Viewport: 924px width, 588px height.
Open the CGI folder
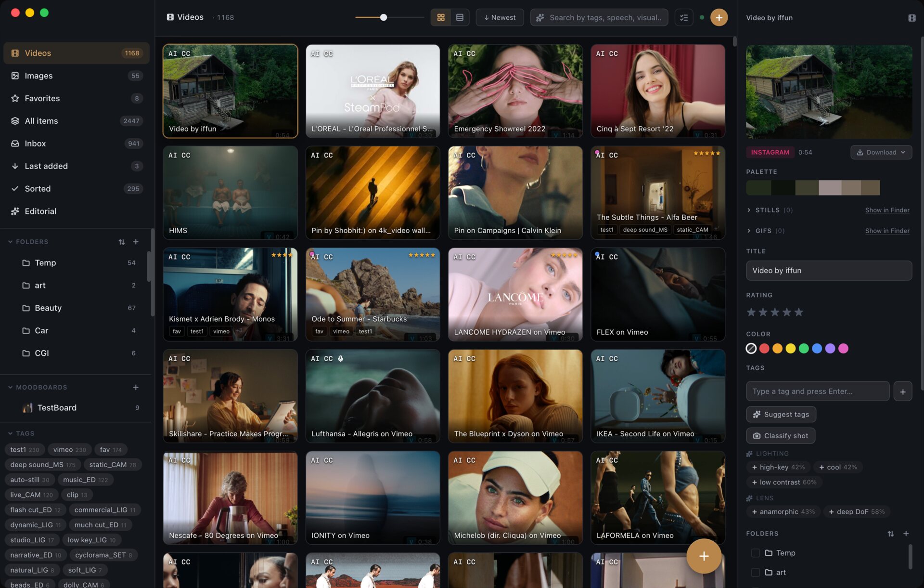click(x=77, y=353)
